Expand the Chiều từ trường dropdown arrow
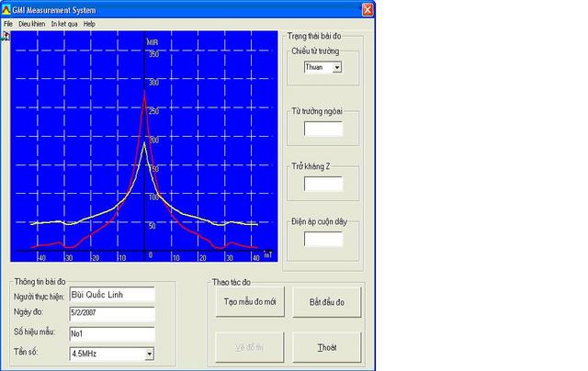 337,67
